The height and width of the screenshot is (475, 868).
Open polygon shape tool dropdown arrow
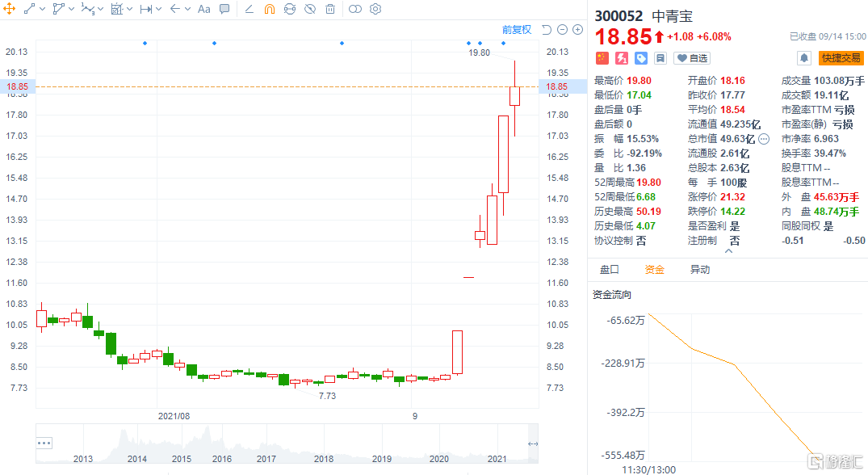click(71, 10)
